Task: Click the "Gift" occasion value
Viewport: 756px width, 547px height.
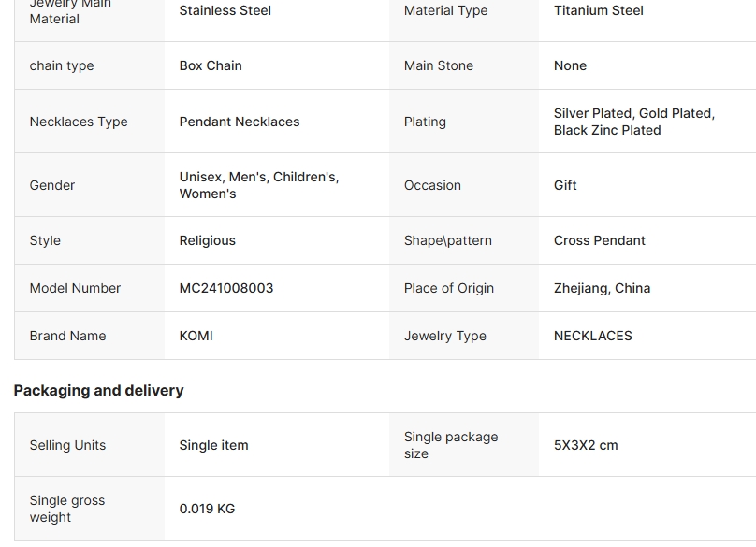Action: pos(565,185)
